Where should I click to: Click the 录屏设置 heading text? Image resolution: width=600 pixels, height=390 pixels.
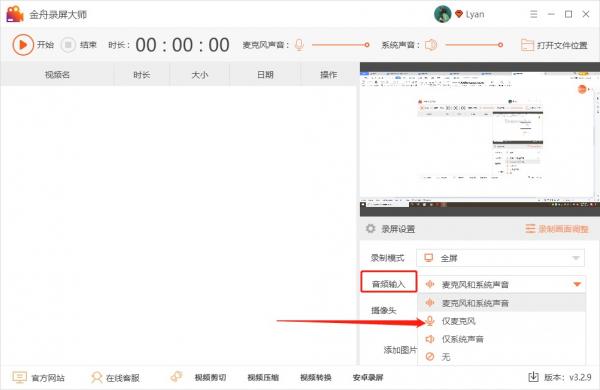tap(398, 229)
